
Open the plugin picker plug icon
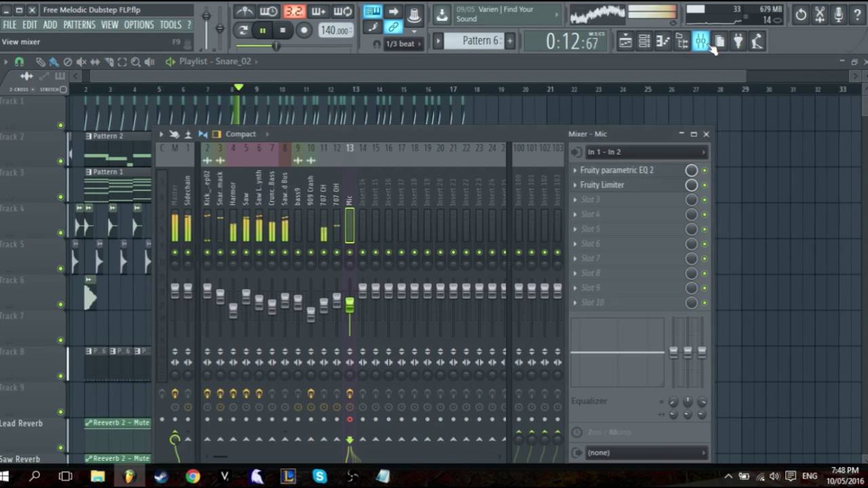click(738, 42)
